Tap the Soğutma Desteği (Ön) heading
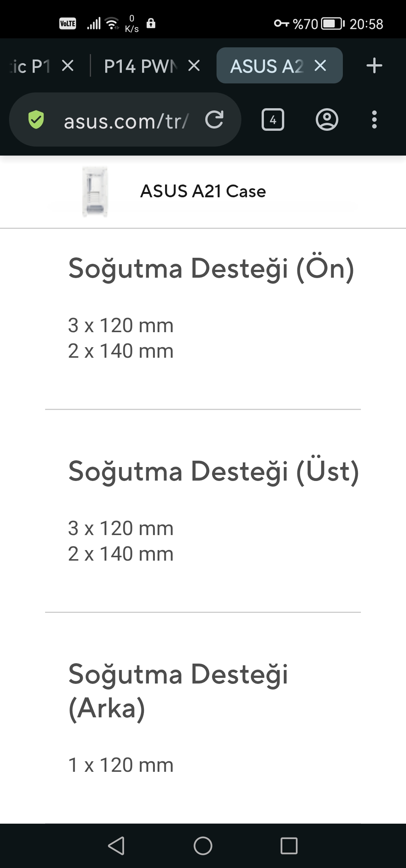The height and width of the screenshot is (868, 406). point(211,269)
